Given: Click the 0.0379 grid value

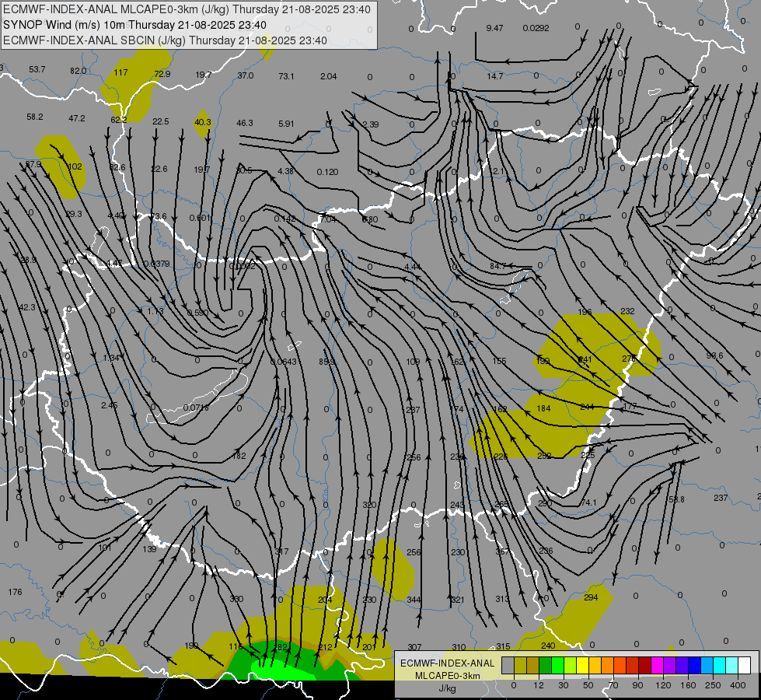Looking at the screenshot, I should pos(157,264).
